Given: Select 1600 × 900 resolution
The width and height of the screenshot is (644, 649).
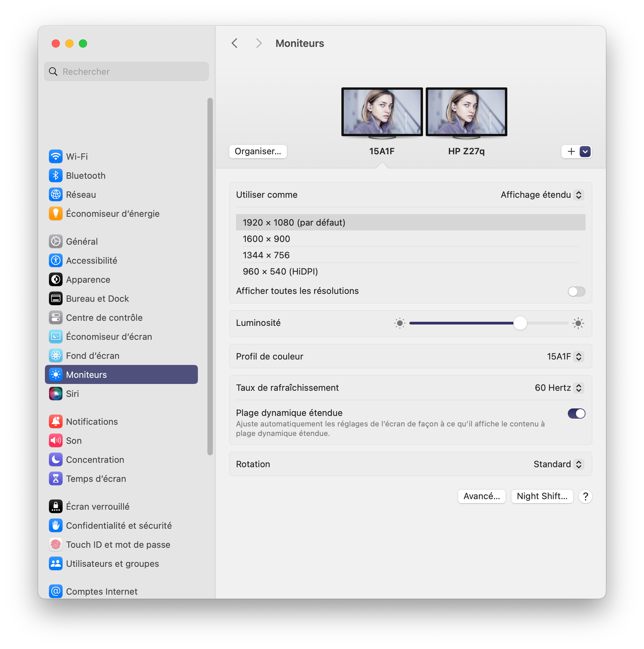Looking at the screenshot, I should [x=410, y=239].
